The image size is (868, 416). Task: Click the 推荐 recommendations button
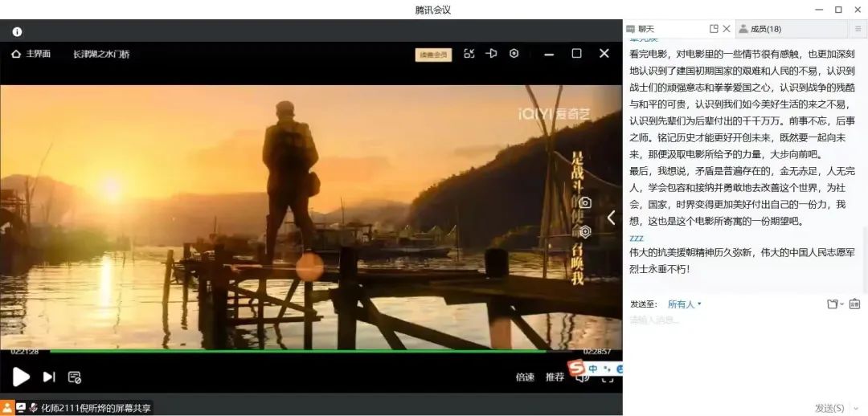[x=555, y=377]
